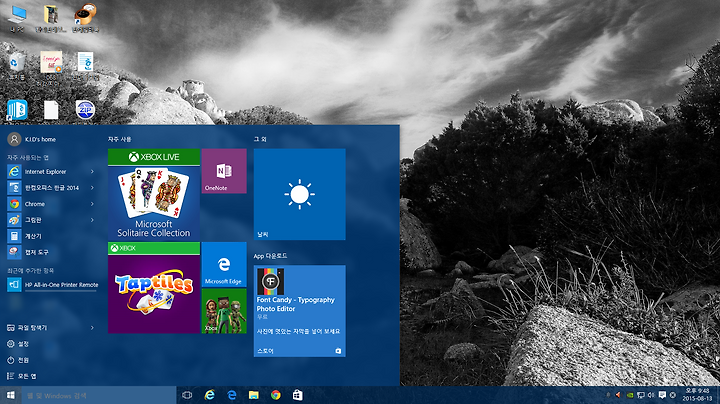Select the ZIP archiver desktop icon
The width and height of the screenshot is (720, 404).
(85, 110)
